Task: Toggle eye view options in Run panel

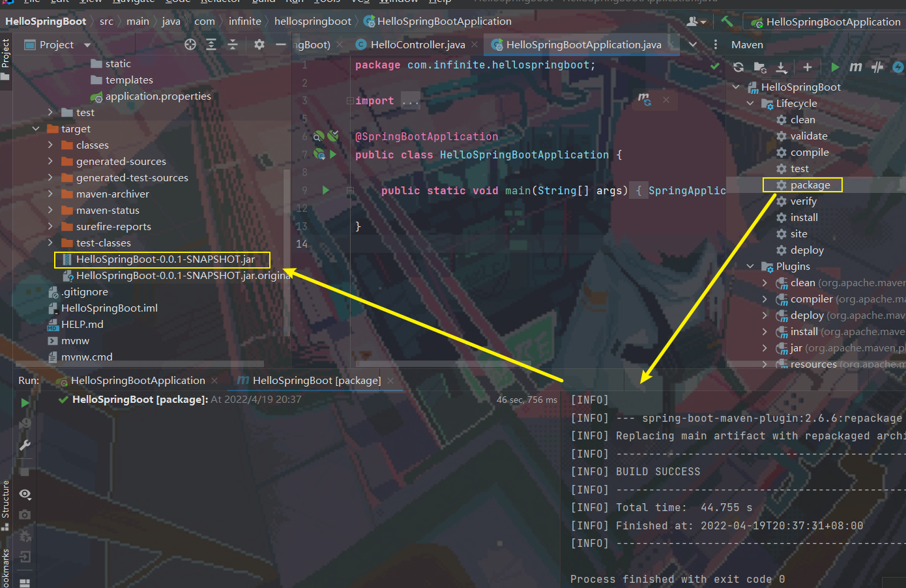Action: pos(25,494)
